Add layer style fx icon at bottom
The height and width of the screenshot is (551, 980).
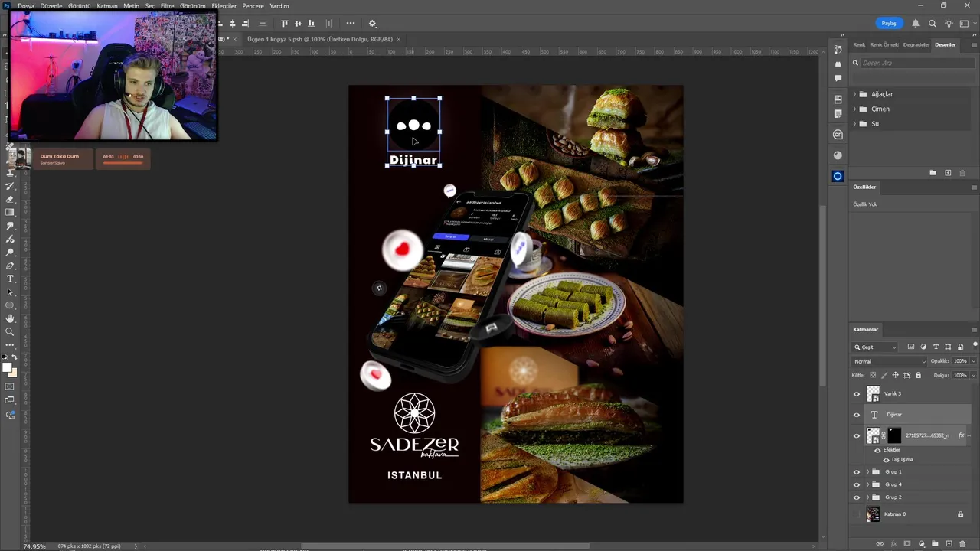click(x=893, y=543)
